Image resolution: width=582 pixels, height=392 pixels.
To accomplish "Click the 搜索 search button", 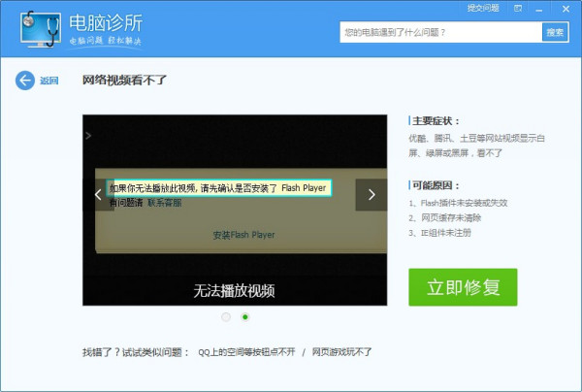I will (555, 32).
